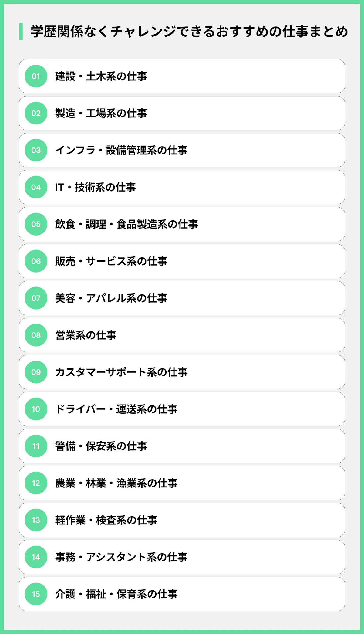Select 美容・アパレル系の仕事 entry
The width and height of the screenshot is (364, 634).
pyautogui.click(x=111, y=298)
